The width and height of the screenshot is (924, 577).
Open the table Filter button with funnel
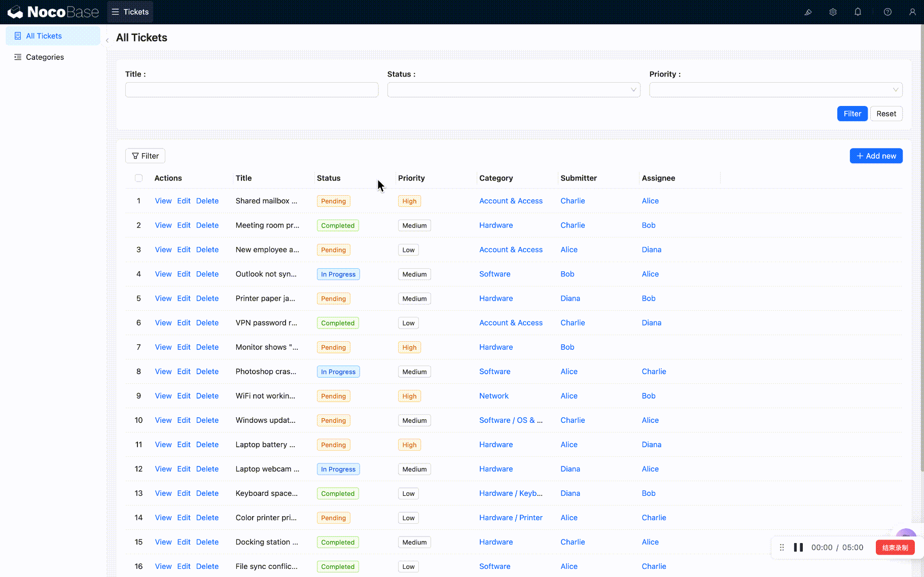(145, 156)
